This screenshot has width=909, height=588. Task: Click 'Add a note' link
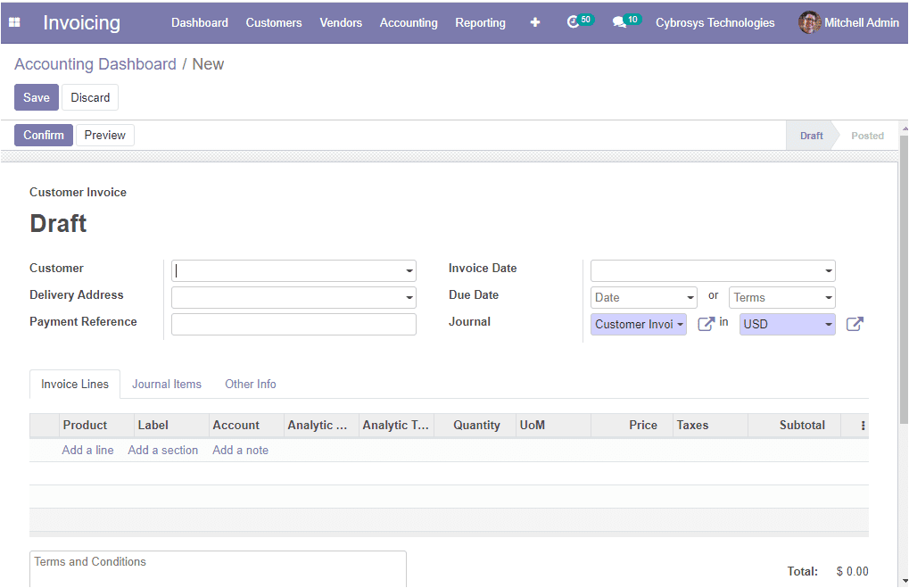tap(240, 450)
